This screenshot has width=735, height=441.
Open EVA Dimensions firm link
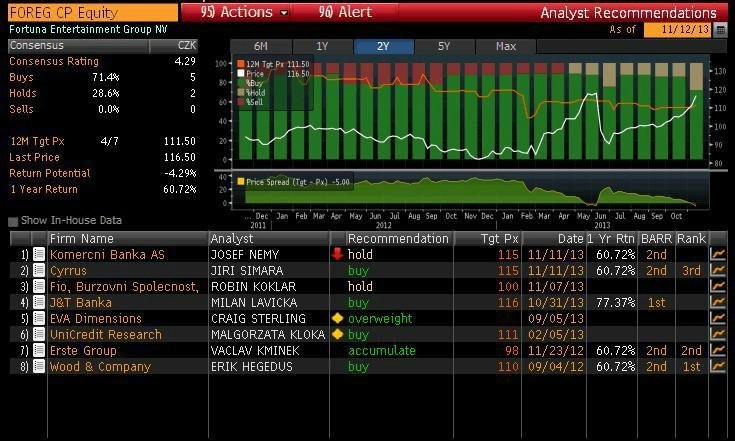point(96,318)
